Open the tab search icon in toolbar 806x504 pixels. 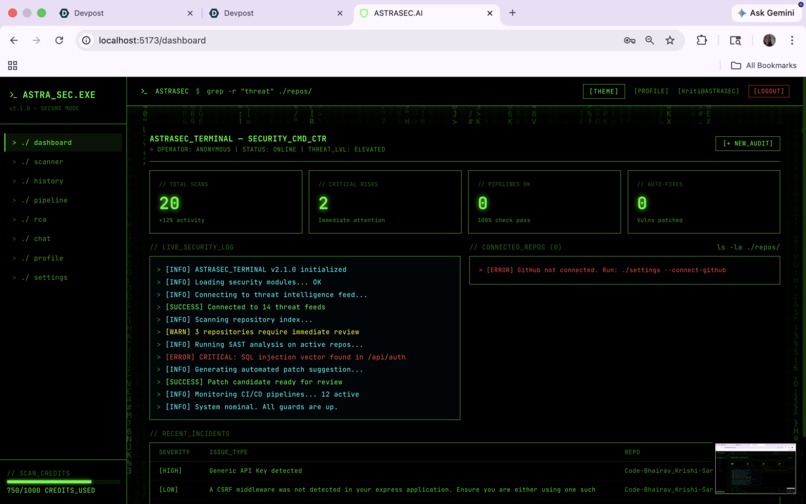click(x=736, y=40)
